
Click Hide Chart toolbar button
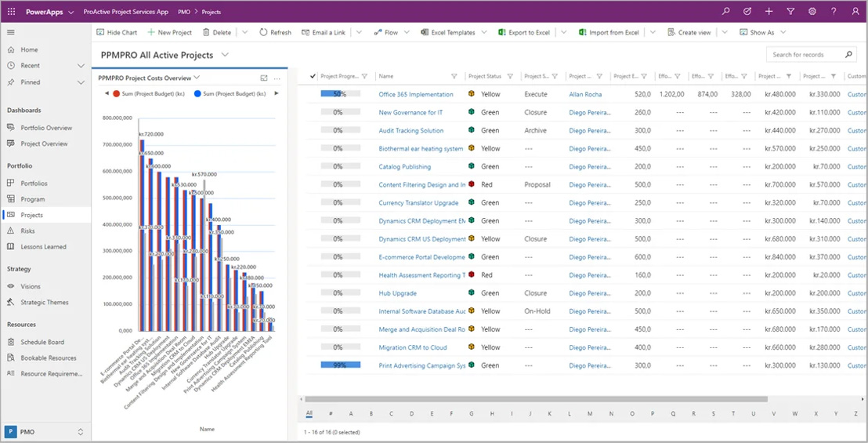tap(117, 33)
